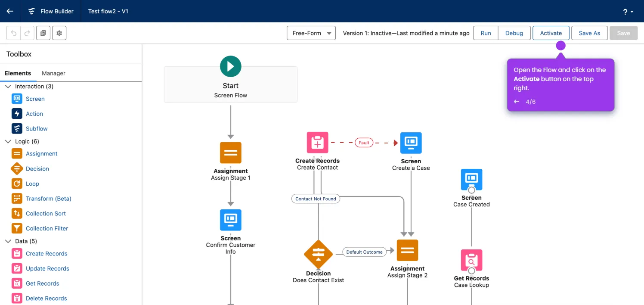Click the Subflow element icon
644x305 pixels.
click(x=17, y=128)
